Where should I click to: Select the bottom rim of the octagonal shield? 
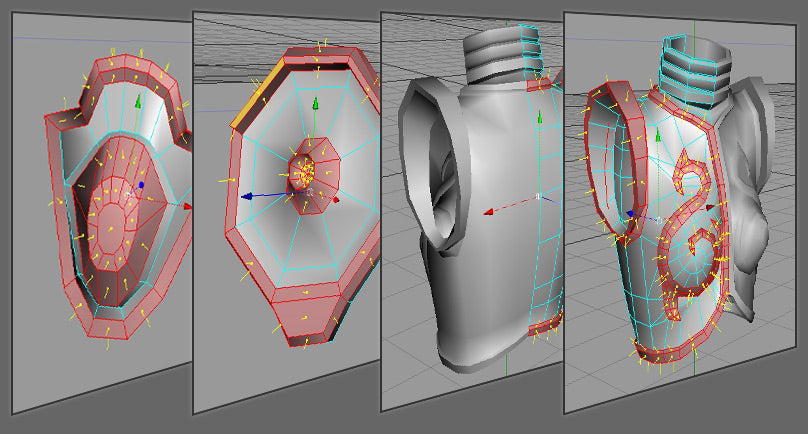point(310,318)
